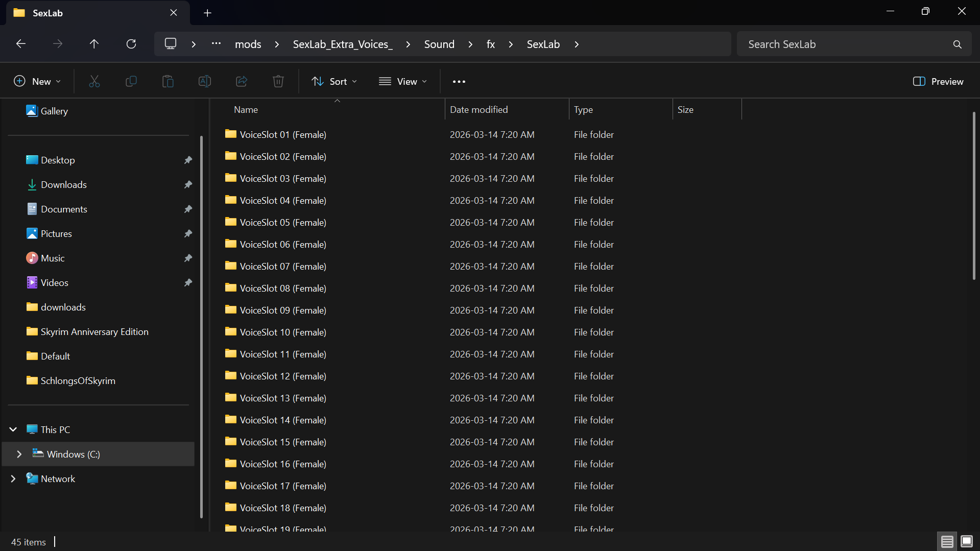Screen dimensions: 980x551
Task: Open SchlongsOfSkyrim folder in sidebar
Action: [x=78, y=381]
